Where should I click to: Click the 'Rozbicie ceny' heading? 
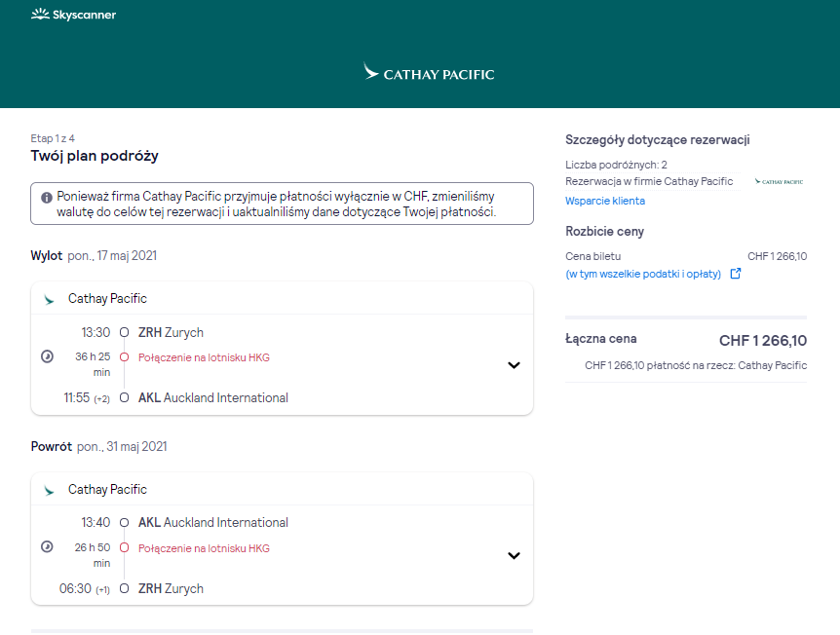605,231
